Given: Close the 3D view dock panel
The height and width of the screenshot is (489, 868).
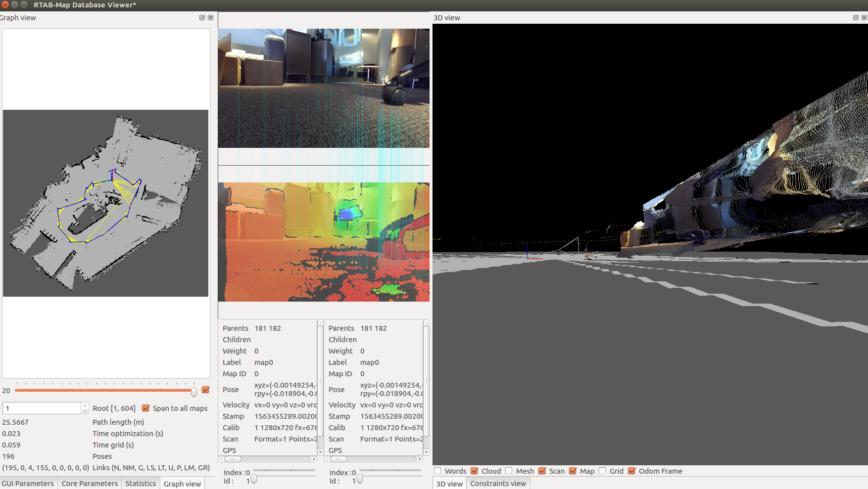Looking at the screenshot, I should tap(864, 17).
